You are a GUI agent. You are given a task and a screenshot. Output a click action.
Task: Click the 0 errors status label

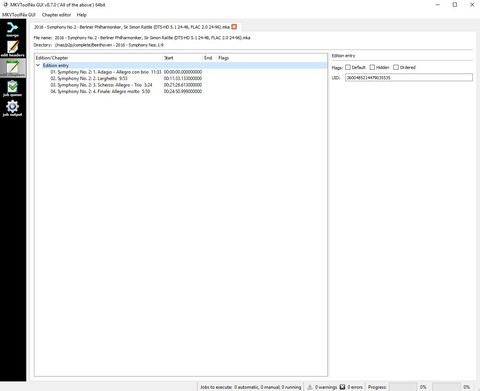point(355,387)
